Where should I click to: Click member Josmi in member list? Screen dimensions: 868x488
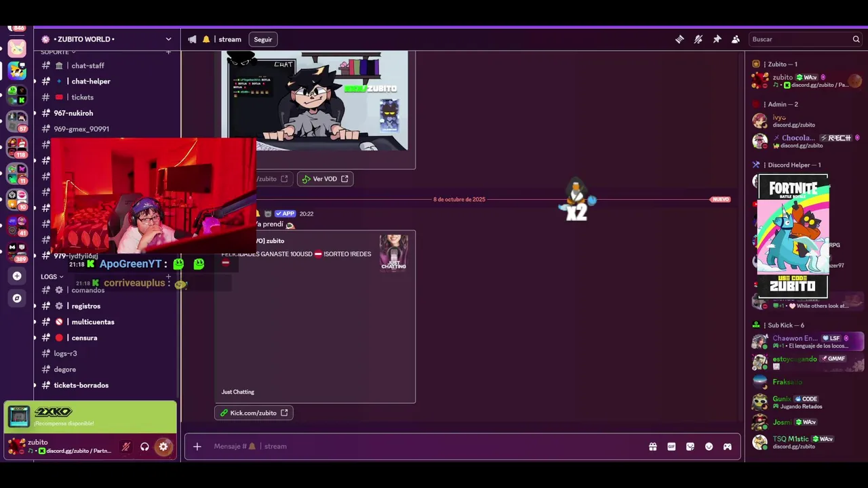(x=807, y=422)
